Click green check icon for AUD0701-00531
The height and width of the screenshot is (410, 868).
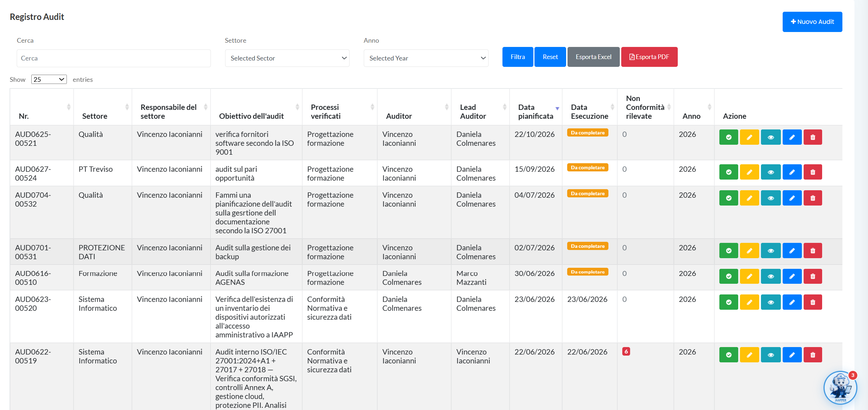point(729,251)
